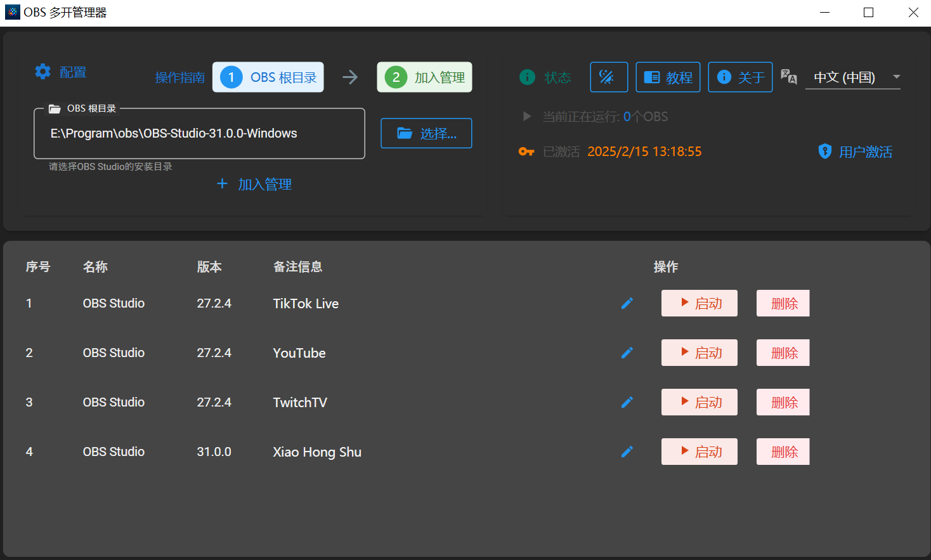Click the 状态 heading label
Screen dimensions: 931x560
pyautogui.click(x=557, y=77)
